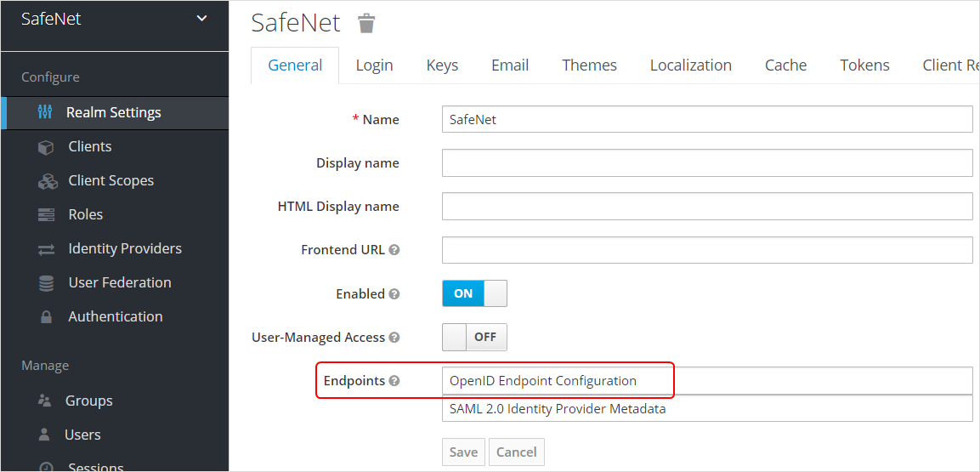Click the Authentication lock icon
Image resolution: width=980 pixels, height=472 pixels.
[x=46, y=317]
